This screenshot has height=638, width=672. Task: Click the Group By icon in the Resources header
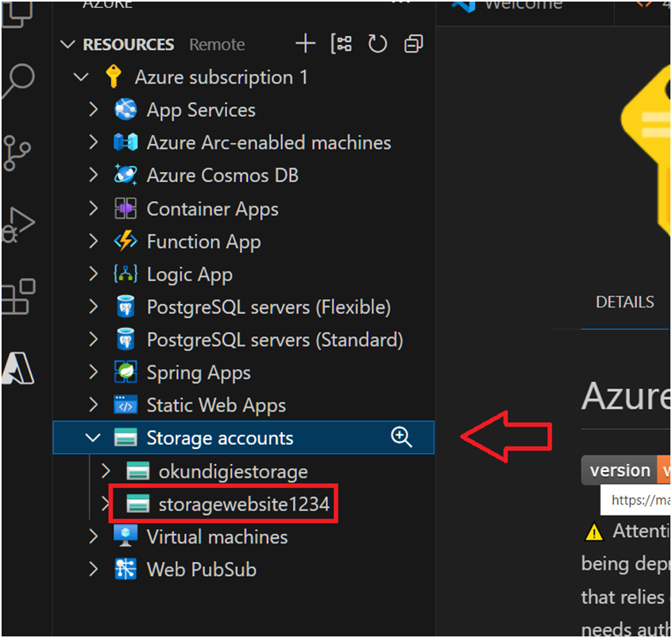[x=341, y=44]
